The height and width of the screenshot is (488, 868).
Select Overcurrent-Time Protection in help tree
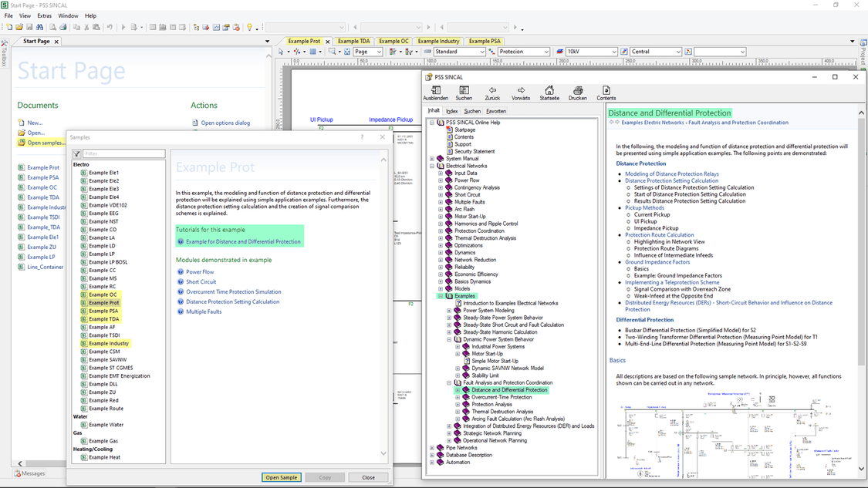pyautogui.click(x=502, y=397)
